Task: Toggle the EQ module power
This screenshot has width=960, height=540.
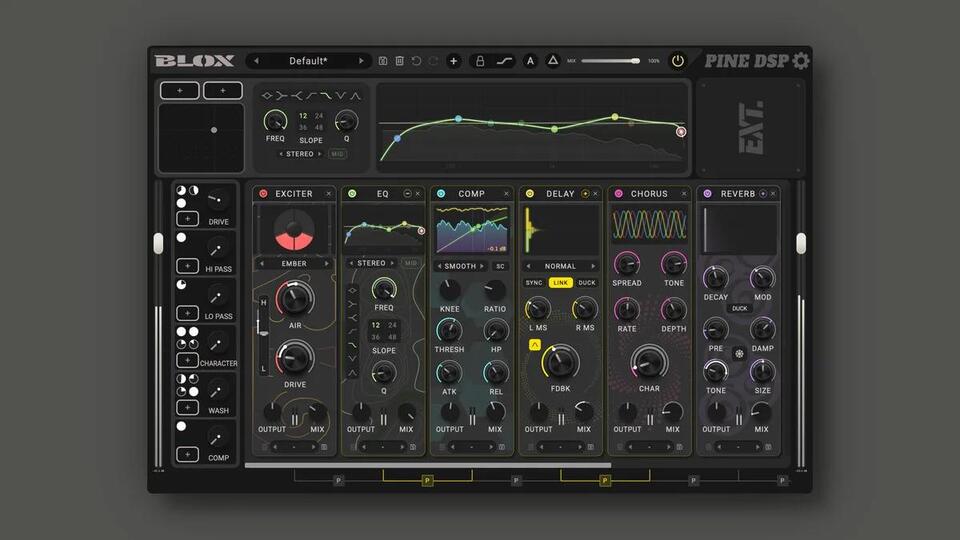Action: click(x=352, y=193)
